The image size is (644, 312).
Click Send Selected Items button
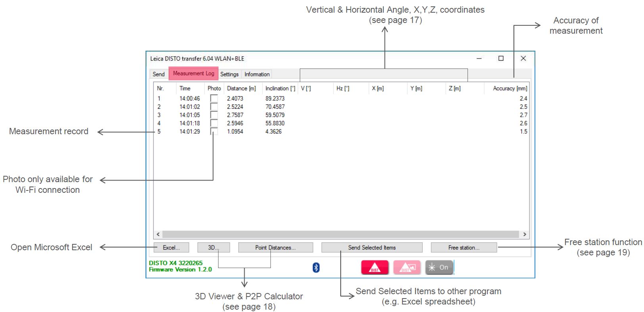coord(372,247)
